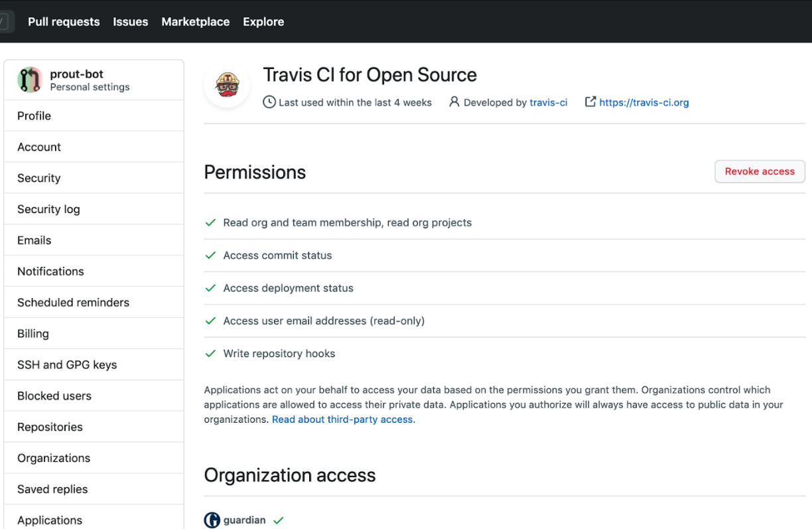Click the Permissions heading
Viewport: 812px width, 529px height.
pos(255,173)
